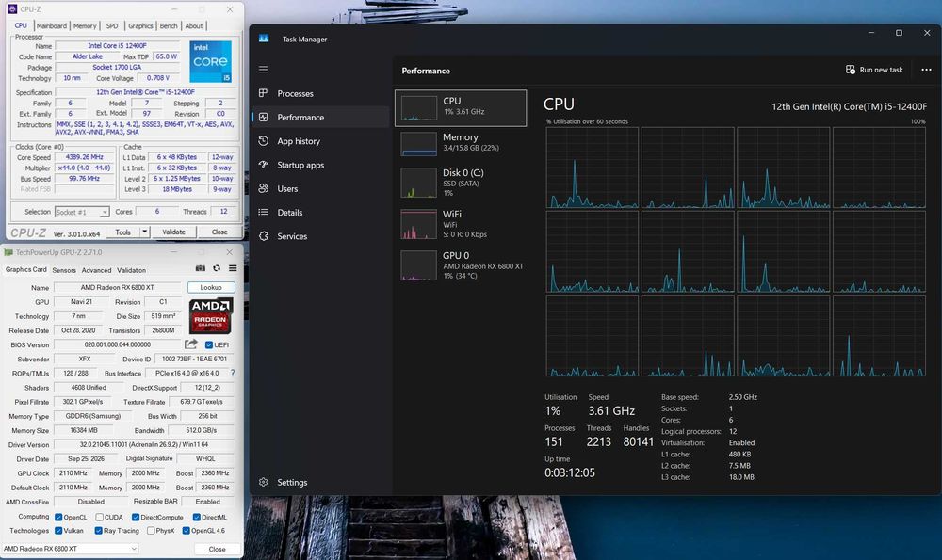Viewport: 942px width, 560px height.
Task: Click the Tools button in CPU-Z
Action: coord(123,232)
